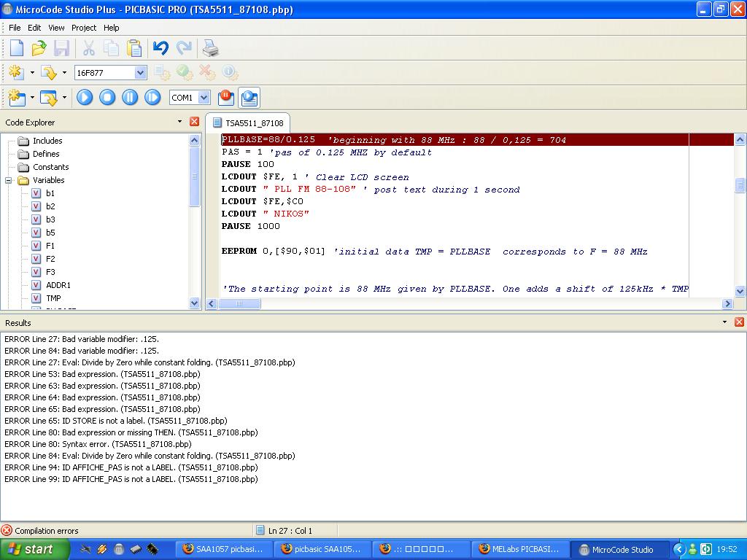Viewport: 747px width, 560px height.
Task: Click the highlighted PLLBASE=88/0.125 code line
Action: point(477,139)
